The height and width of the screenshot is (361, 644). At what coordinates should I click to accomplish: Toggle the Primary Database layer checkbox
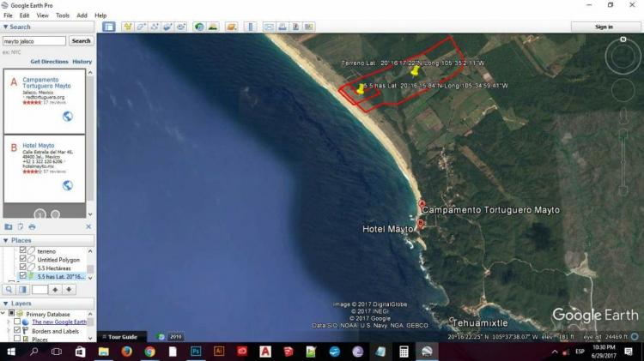click(11, 314)
